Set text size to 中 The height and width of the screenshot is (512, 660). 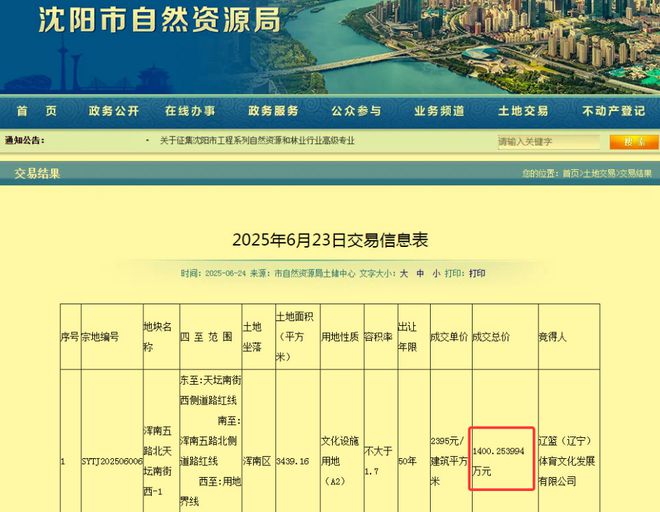(420, 273)
